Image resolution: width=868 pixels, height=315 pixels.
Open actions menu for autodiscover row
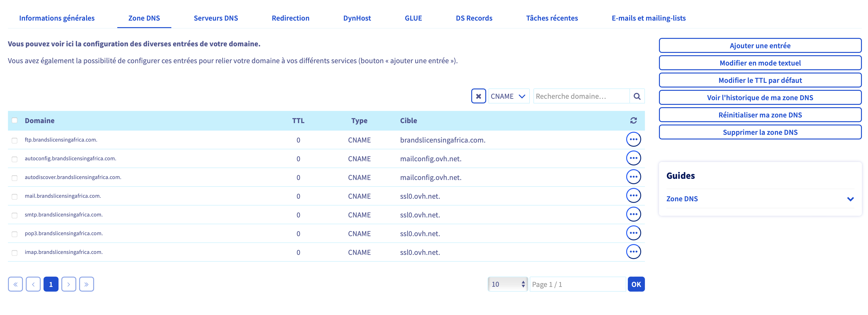click(633, 177)
